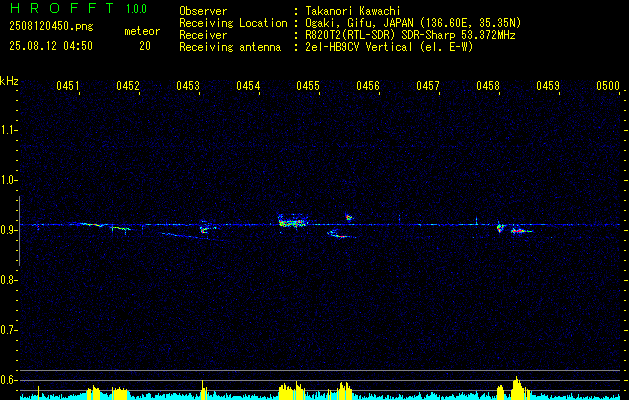629x400 pixels.
Task: Click the bright meteor echo after 0454
Action: click(x=293, y=221)
